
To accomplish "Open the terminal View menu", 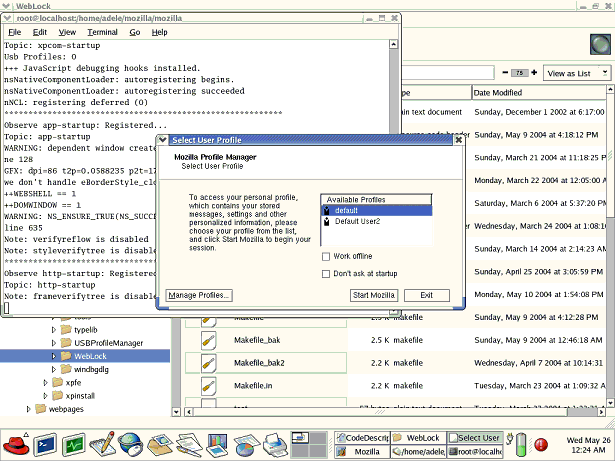I will pyautogui.click(x=67, y=32).
